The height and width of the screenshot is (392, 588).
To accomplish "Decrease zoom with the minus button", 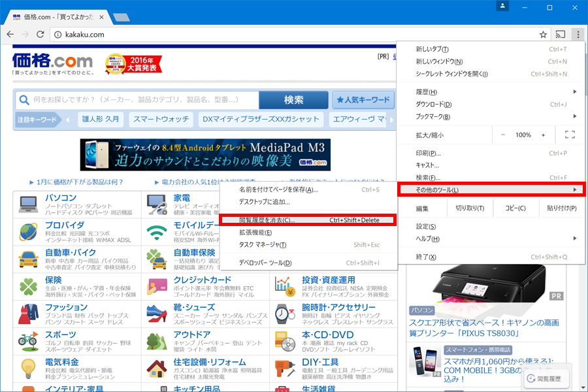I will pos(503,135).
